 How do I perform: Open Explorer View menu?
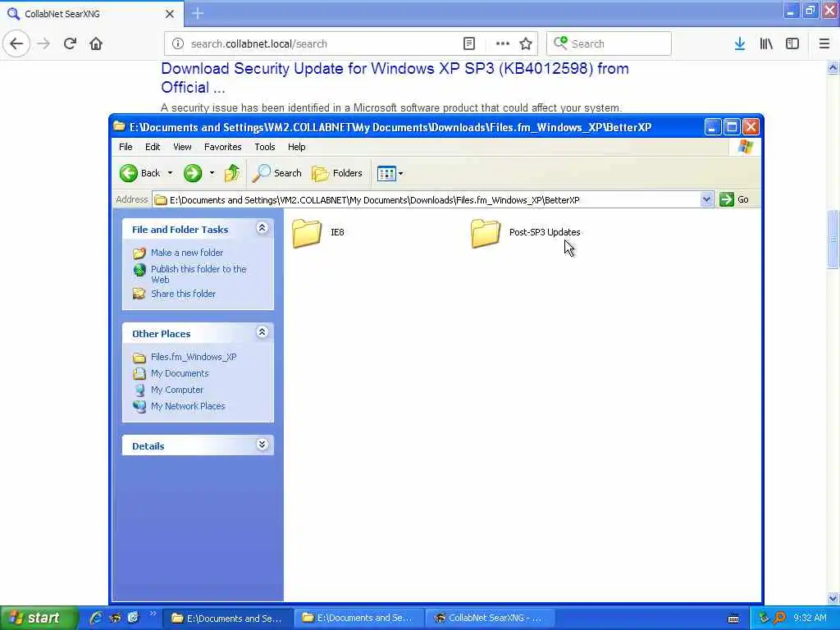(182, 147)
